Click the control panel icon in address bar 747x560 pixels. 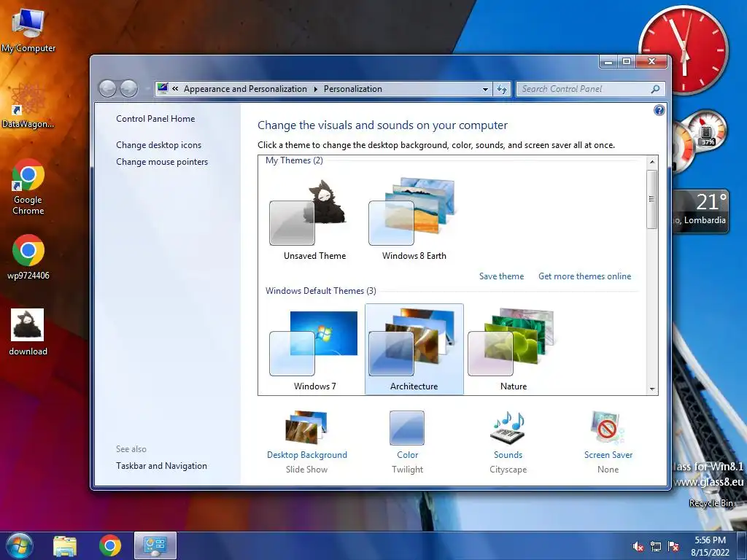(x=163, y=88)
